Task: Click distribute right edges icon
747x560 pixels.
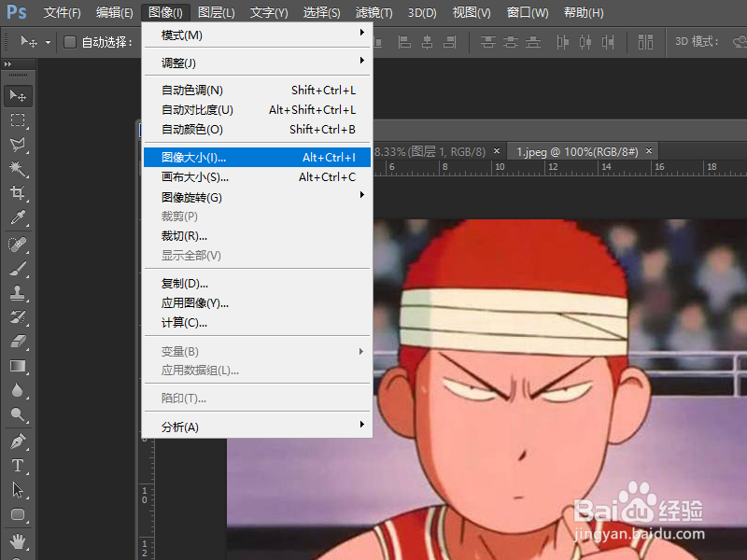Action: tap(608, 42)
